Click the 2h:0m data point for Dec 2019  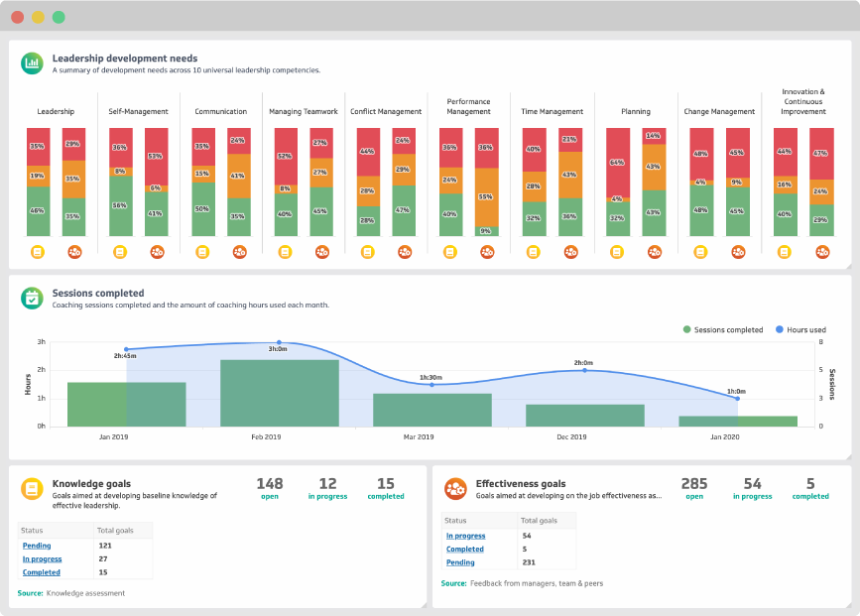584,370
